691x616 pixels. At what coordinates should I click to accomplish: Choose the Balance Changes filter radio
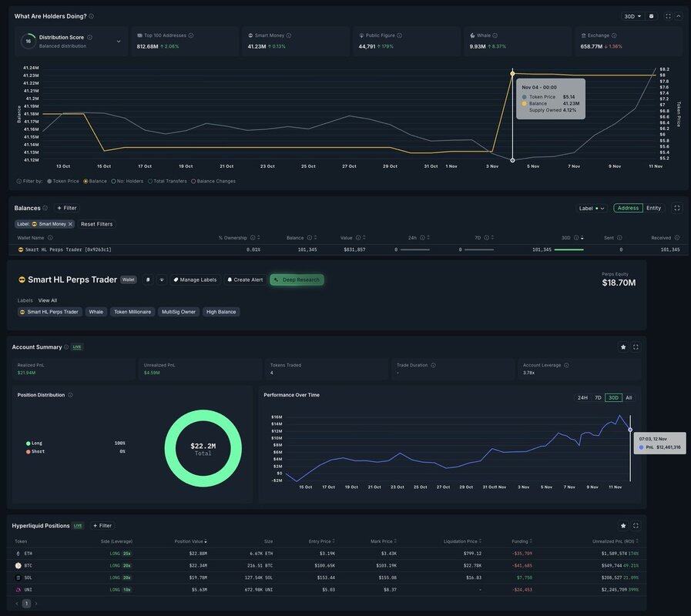click(193, 181)
